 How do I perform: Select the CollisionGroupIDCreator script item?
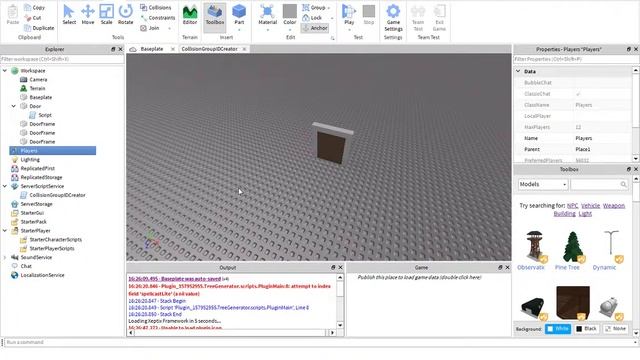click(57, 195)
